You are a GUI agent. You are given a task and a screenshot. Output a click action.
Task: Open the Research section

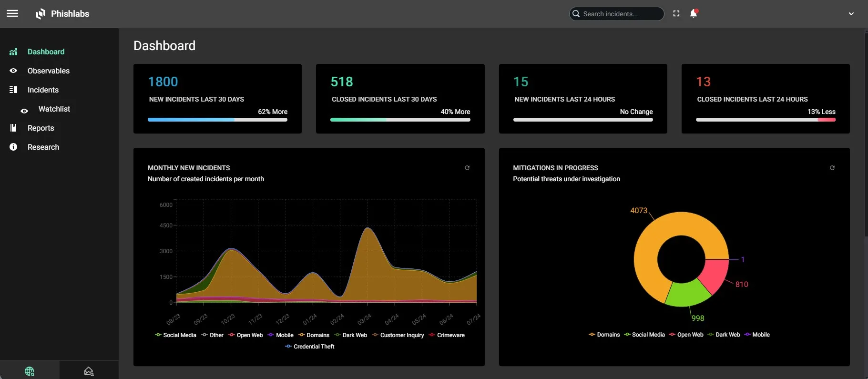(x=43, y=147)
